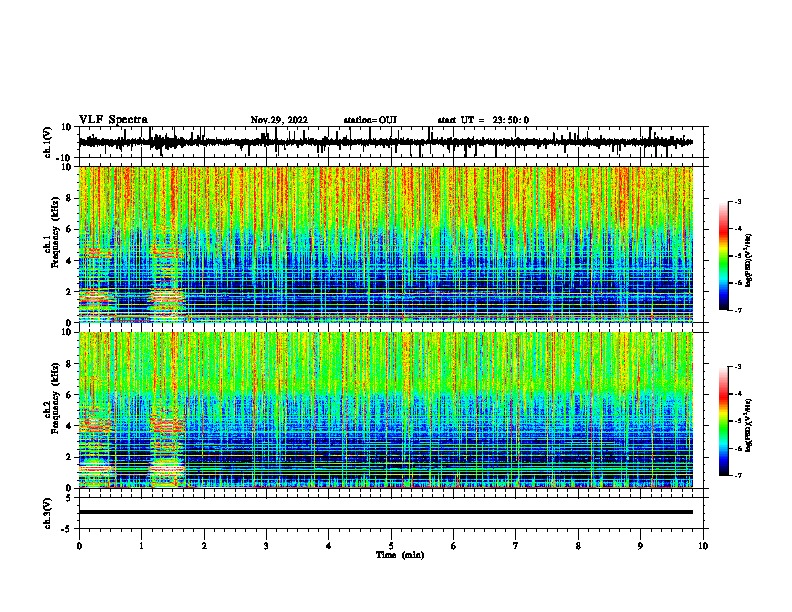The height and width of the screenshot is (612, 792).
Task: Click time axis tick label "0"
Action: pos(79,546)
